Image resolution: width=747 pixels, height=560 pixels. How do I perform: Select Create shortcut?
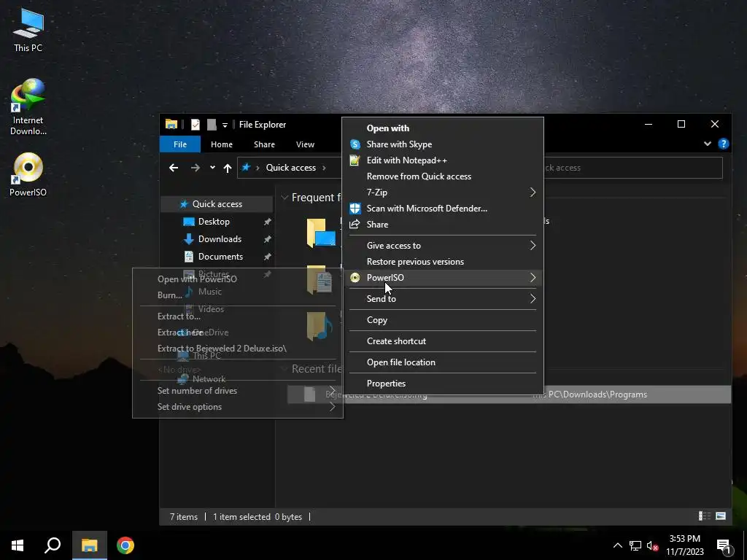(x=443, y=341)
